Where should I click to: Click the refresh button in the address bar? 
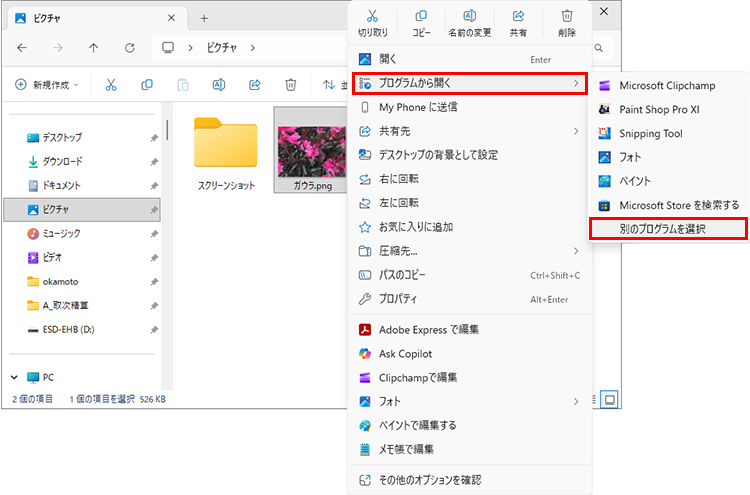(129, 47)
